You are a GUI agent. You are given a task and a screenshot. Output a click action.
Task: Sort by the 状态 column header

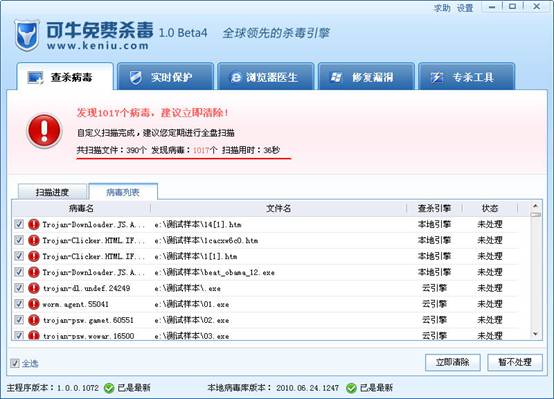click(x=490, y=208)
